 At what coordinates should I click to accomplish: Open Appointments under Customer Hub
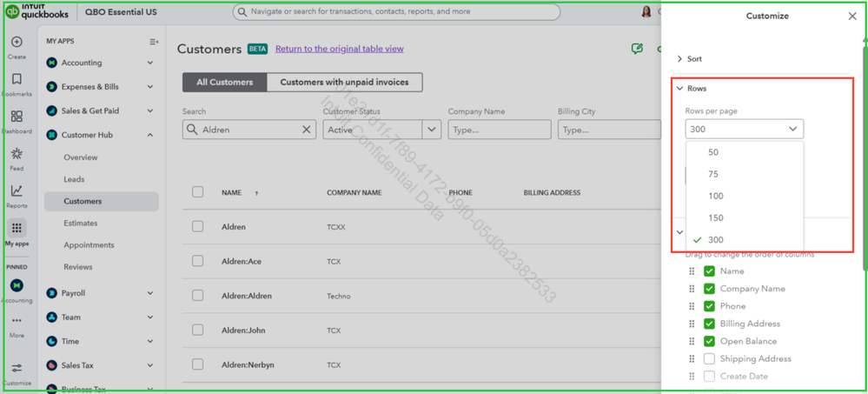pyautogui.click(x=89, y=245)
